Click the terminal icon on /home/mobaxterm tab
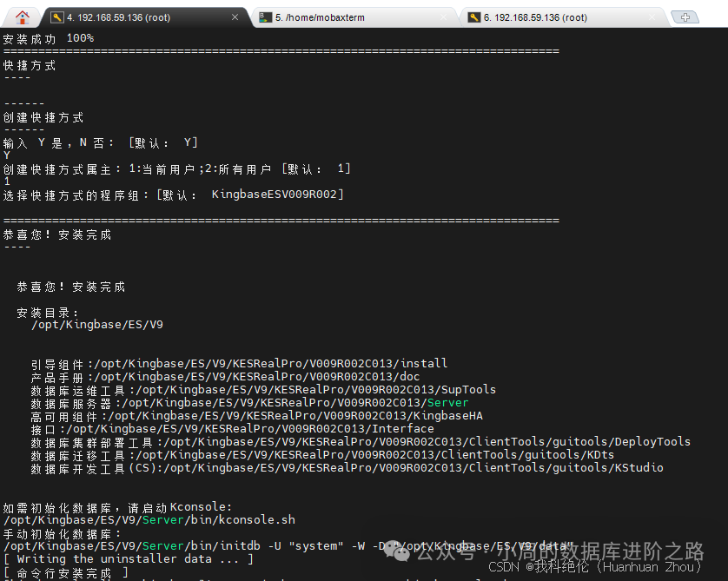 point(265,17)
